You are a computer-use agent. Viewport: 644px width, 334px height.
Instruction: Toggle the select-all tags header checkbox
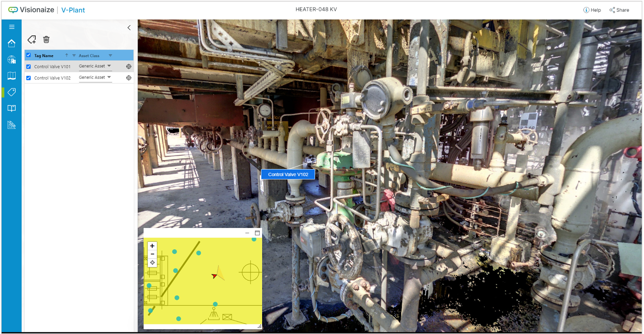coord(29,55)
